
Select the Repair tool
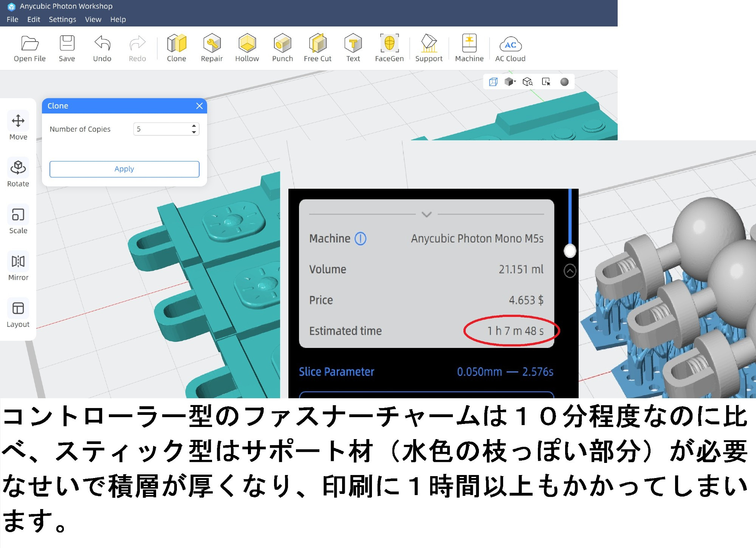(x=212, y=48)
